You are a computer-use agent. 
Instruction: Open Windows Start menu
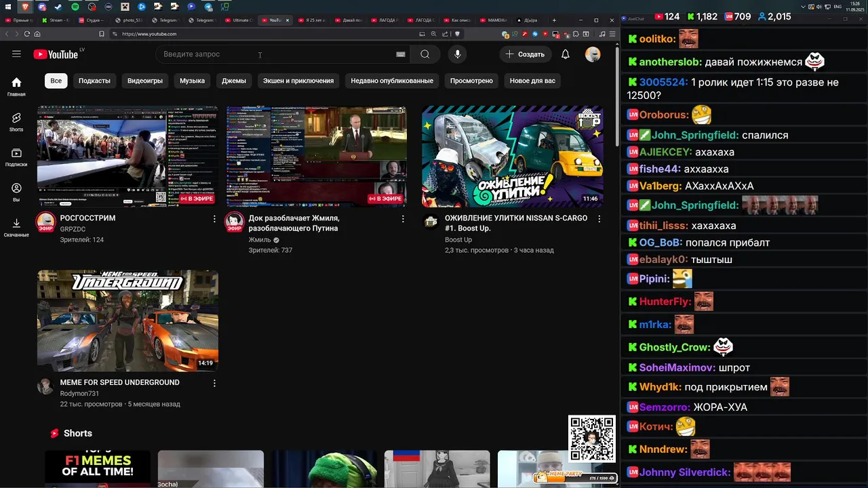click(x=8, y=7)
